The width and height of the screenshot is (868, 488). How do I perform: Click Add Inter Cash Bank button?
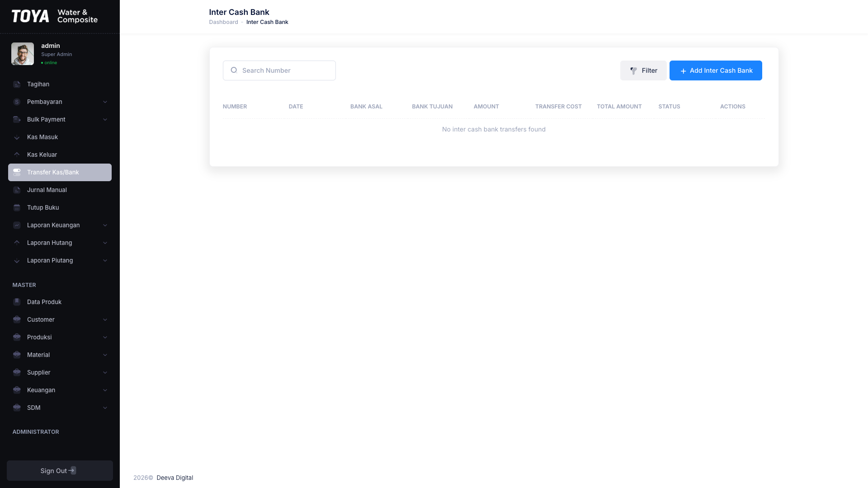[x=716, y=70]
